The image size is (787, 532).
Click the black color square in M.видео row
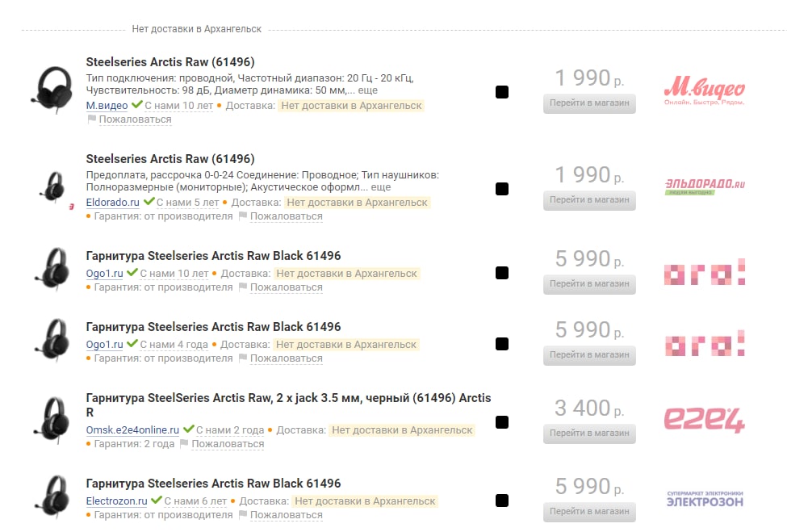tap(502, 92)
